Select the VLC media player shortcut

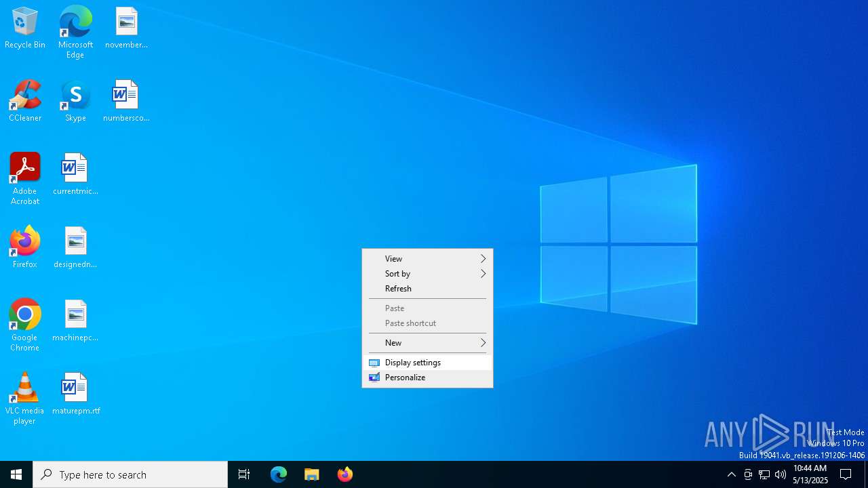click(x=25, y=398)
